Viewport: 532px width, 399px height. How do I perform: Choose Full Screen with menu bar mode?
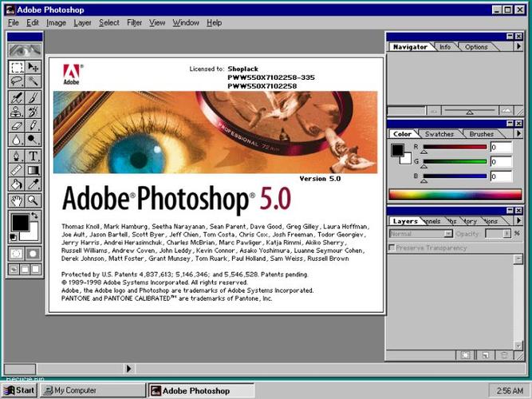click(x=25, y=269)
